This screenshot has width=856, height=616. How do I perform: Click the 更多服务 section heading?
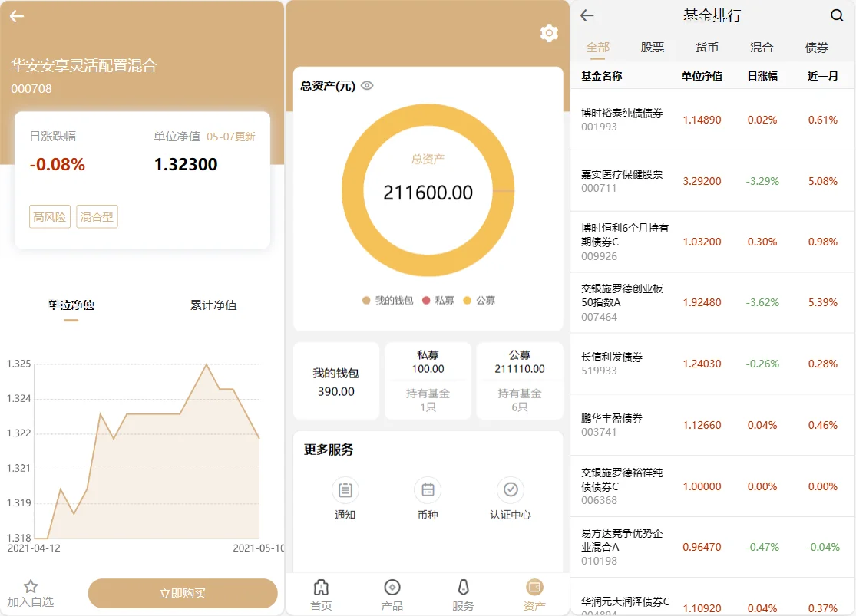pyautogui.click(x=329, y=450)
